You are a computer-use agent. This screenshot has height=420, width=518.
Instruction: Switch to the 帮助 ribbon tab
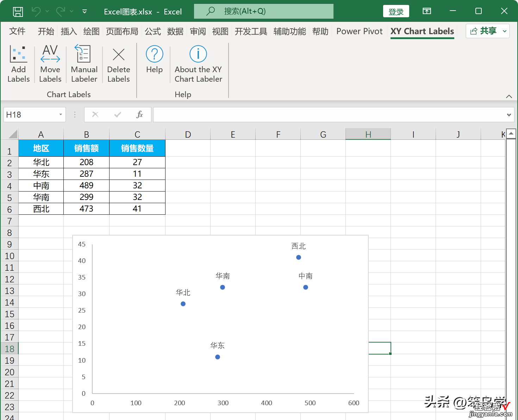[x=320, y=31]
